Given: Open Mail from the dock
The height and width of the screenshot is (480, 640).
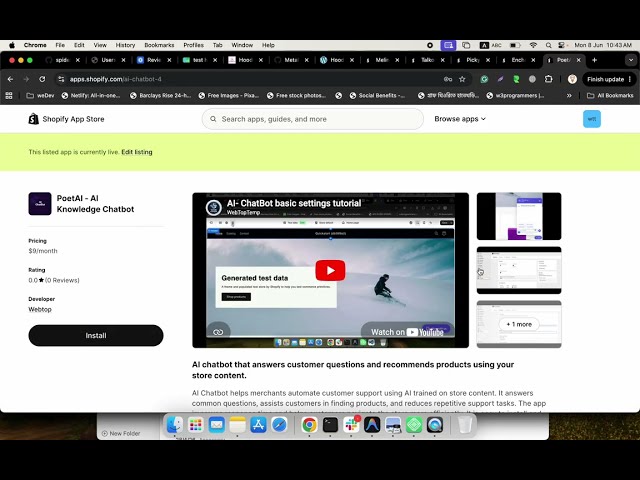Looking at the screenshot, I should click(216, 425).
